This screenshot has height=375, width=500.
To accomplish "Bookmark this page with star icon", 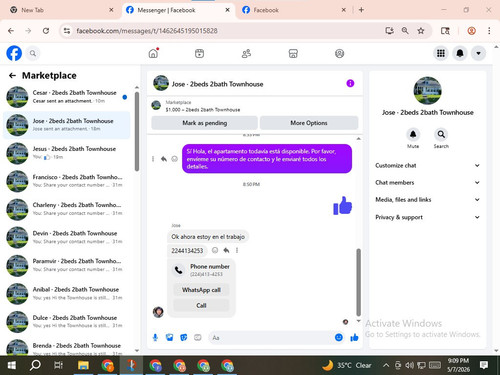I will [421, 31].
